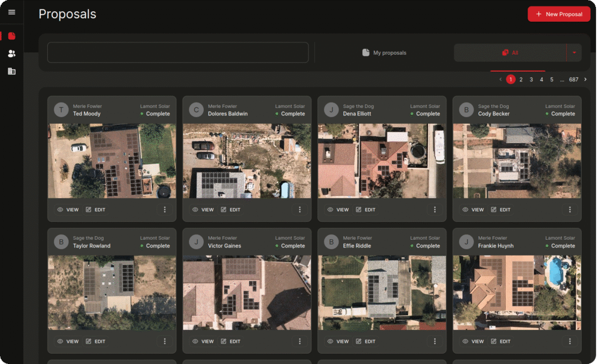
Task: View the Effie Riddle proposal
Action: (337, 341)
